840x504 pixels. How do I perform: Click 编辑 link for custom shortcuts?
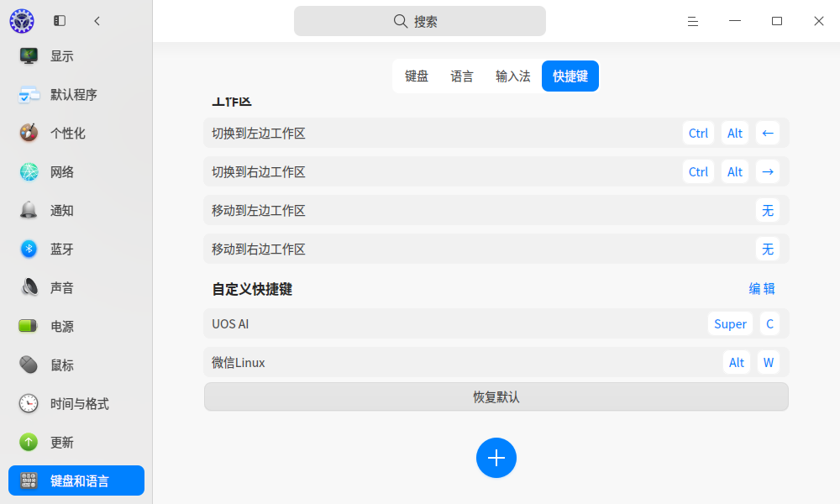(762, 289)
